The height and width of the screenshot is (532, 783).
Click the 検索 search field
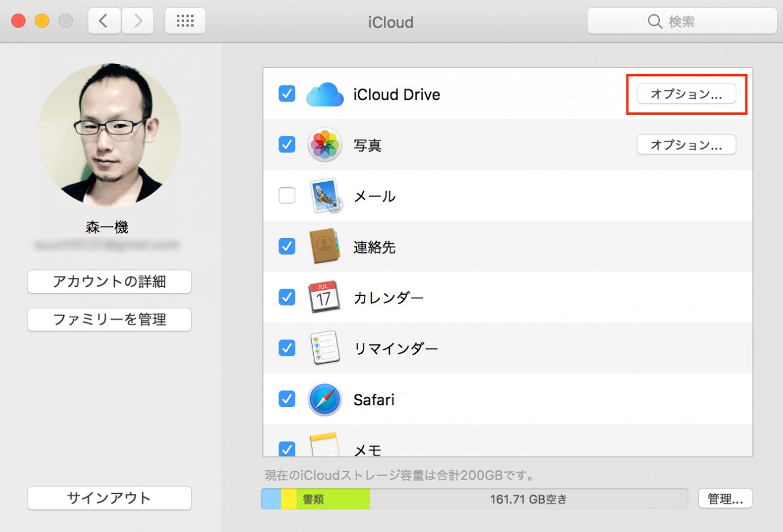click(x=682, y=22)
